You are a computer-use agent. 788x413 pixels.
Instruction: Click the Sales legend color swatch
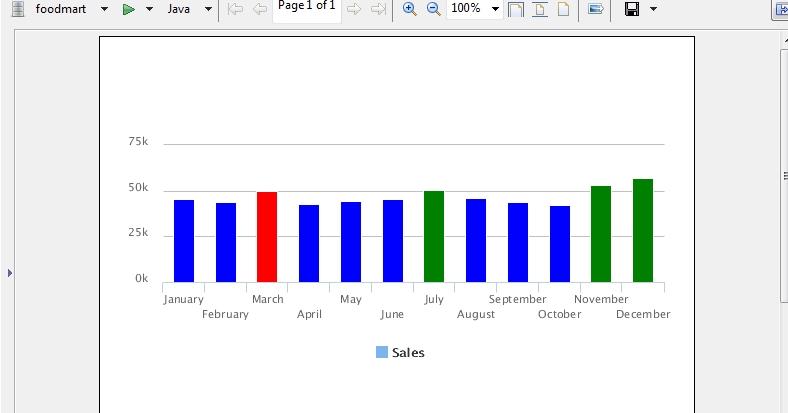[382, 352]
